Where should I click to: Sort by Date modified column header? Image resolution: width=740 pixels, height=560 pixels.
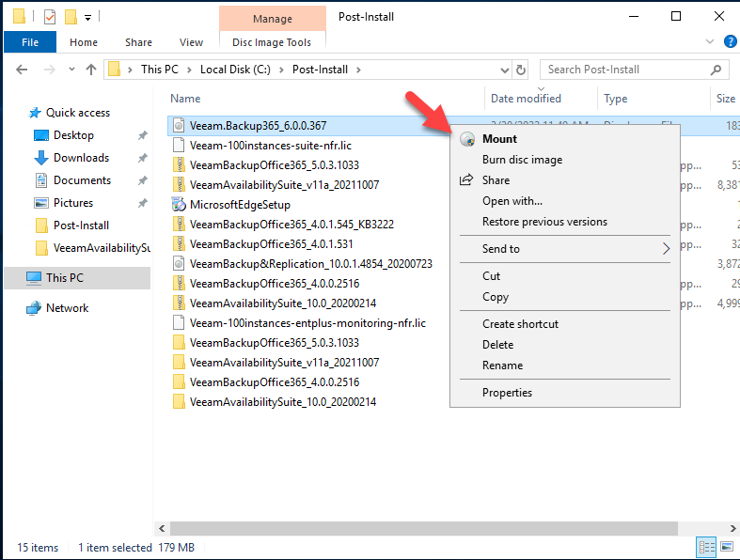point(526,99)
